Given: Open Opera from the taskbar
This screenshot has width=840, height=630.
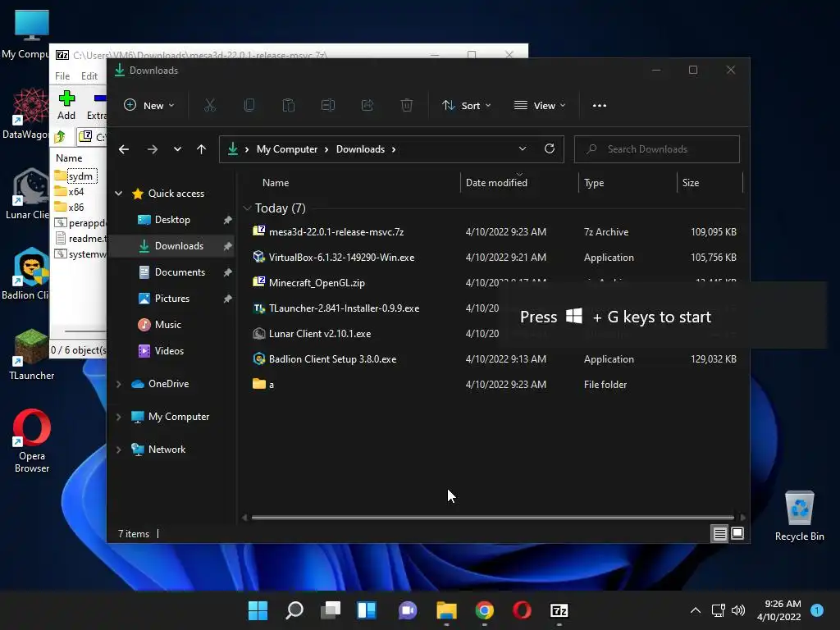Looking at the screenshot, I should pos(522,610).
